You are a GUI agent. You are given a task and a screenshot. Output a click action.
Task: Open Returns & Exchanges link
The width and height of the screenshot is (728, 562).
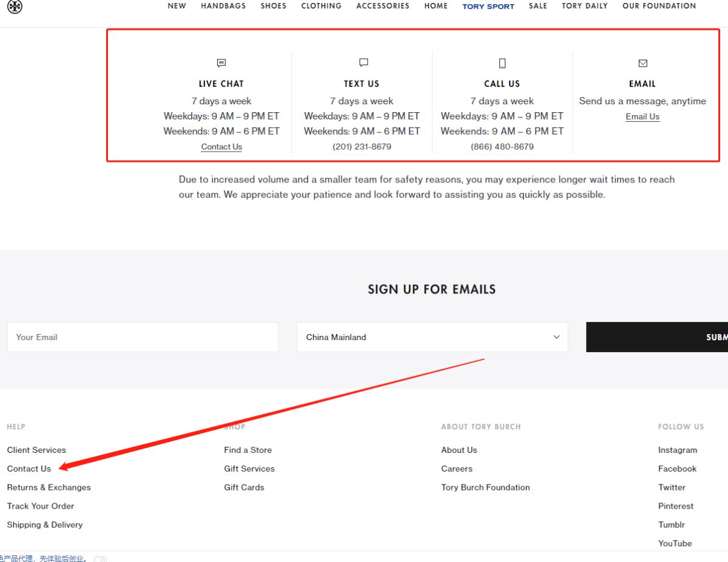[49, 487]
